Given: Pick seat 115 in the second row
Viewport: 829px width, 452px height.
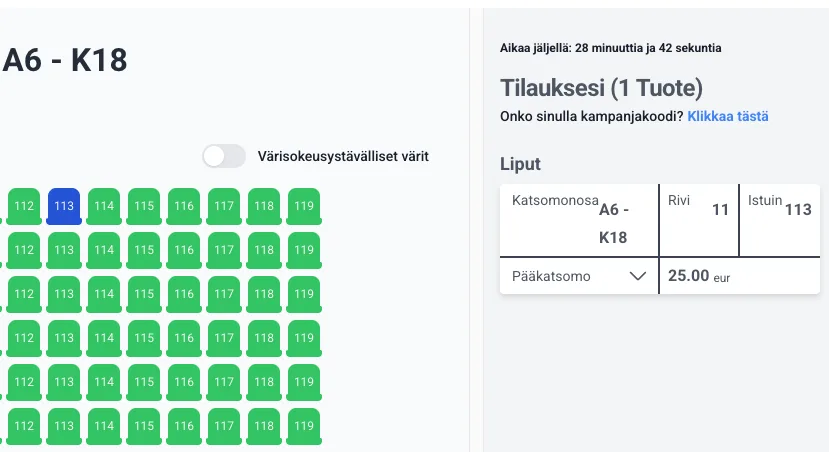Looking at the screenshot, I should (144, 250).
